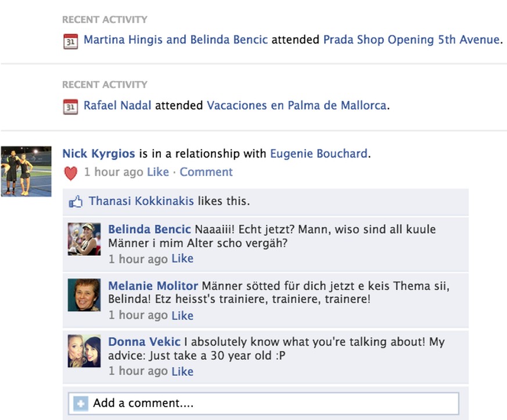Comment on the relationship post
Viewport: 507px width, 420px height.
[x=206, y=172]
